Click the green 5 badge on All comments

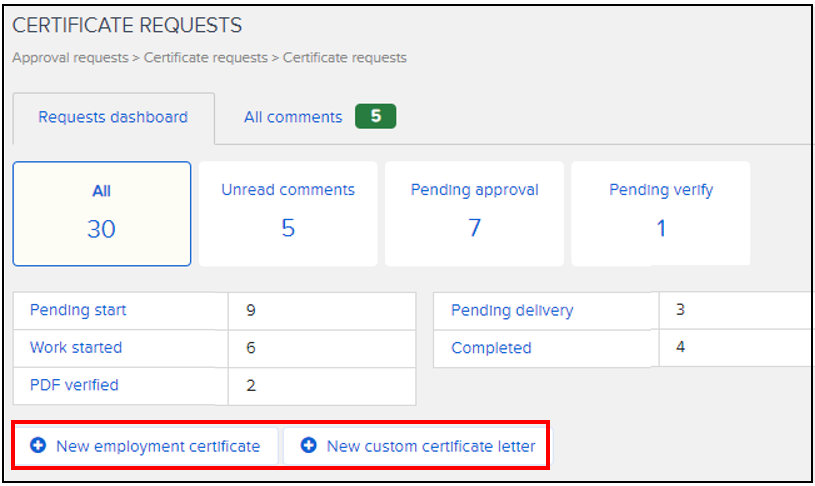click(x=375, y=117)
